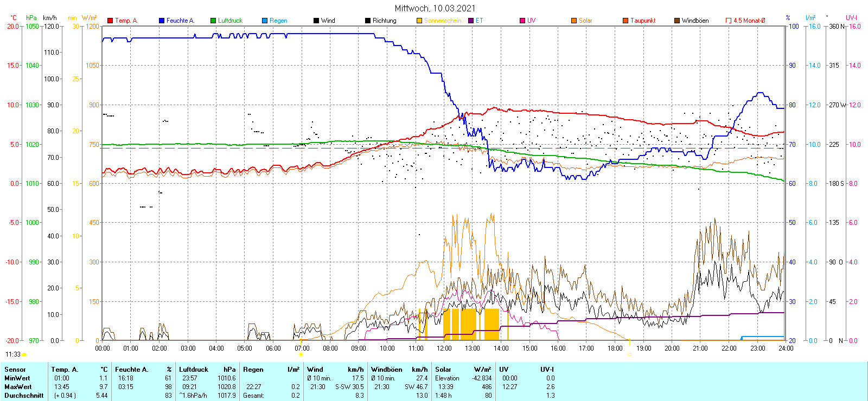Click the Windböen column header in table

click(387, 370)
